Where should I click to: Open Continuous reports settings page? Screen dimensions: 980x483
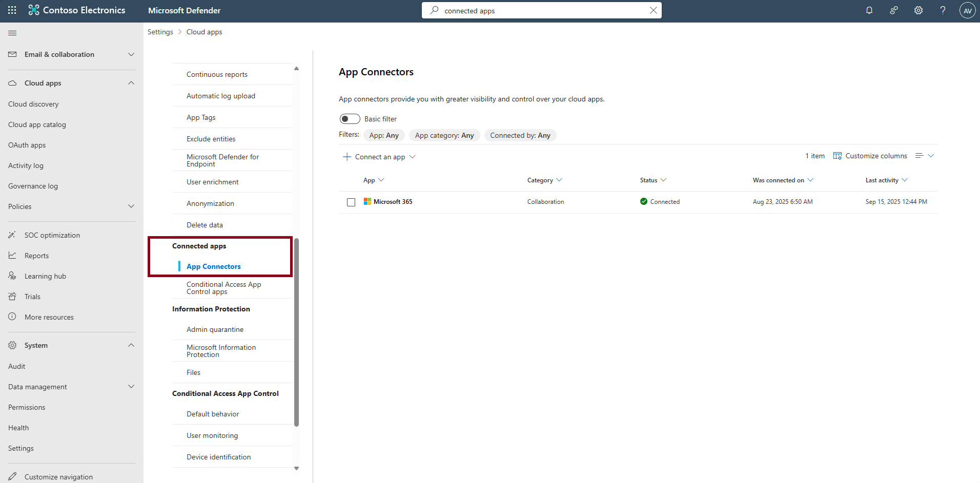click(217, 74)
